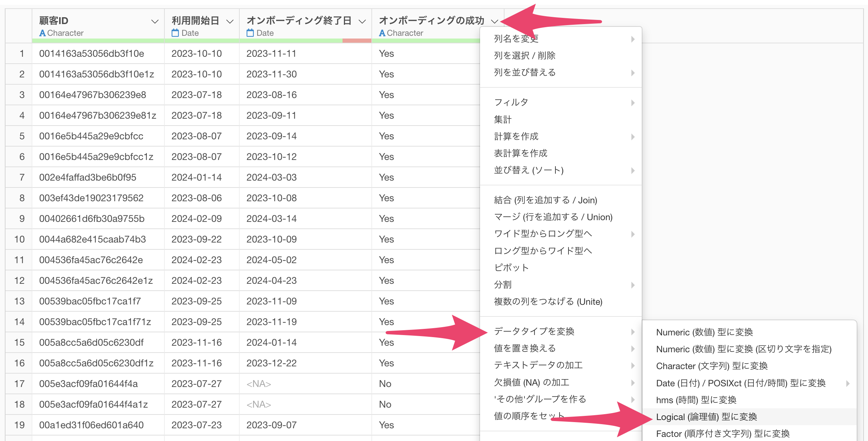
Task: Click the No value in row 18
Action: pos(385,404)
